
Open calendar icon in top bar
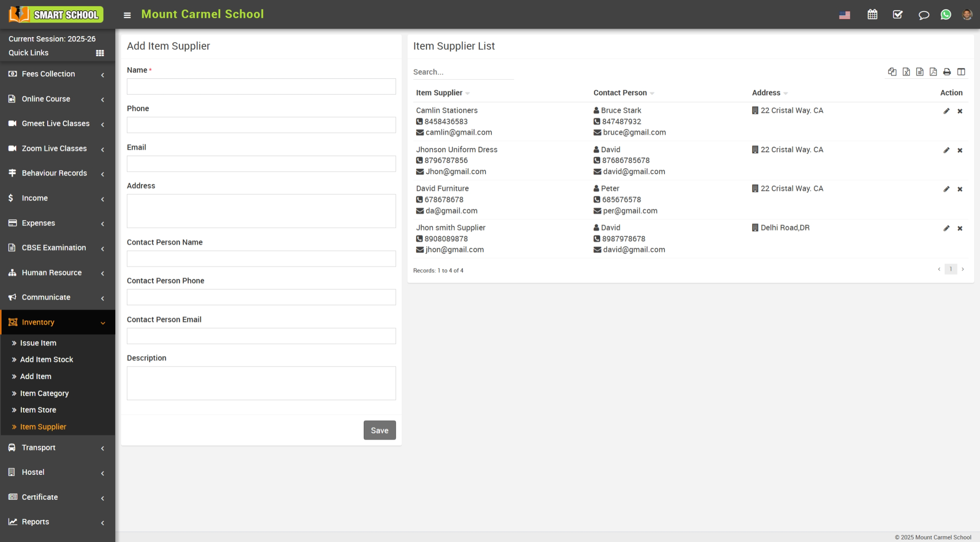click(x=872, y=15)
